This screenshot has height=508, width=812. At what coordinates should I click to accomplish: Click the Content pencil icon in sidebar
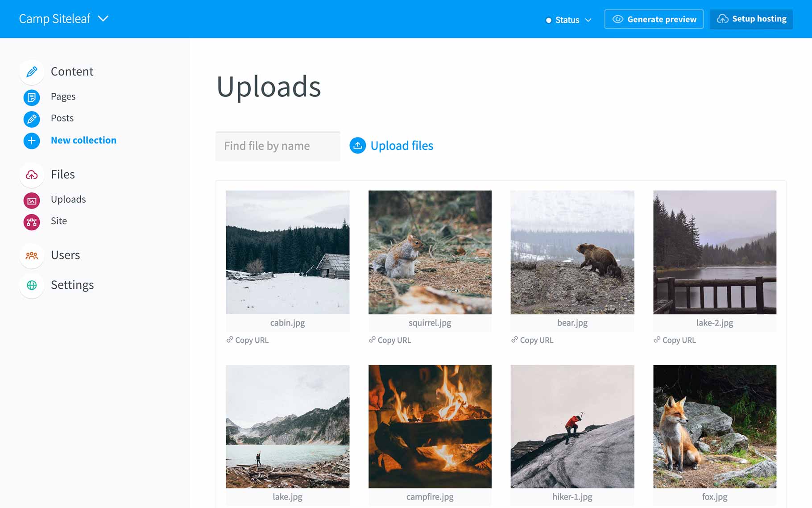(x=32, y=72)
